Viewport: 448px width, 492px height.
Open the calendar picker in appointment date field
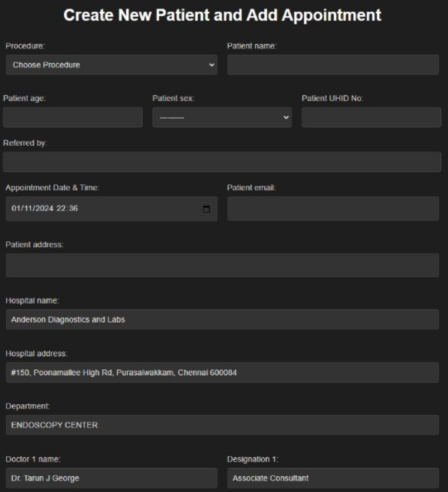tap(206, 209)
